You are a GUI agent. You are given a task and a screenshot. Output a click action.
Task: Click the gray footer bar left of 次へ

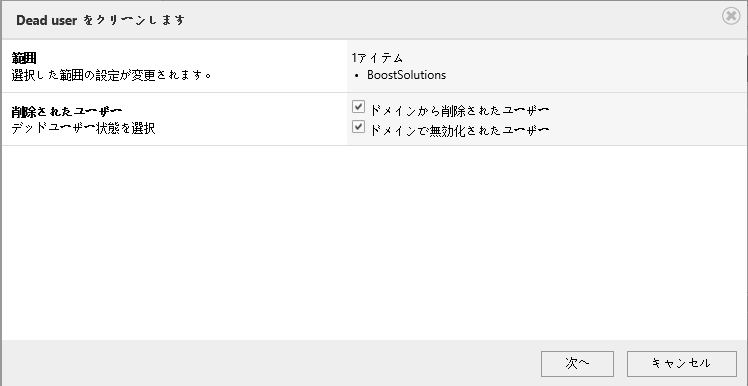[271, 364]
